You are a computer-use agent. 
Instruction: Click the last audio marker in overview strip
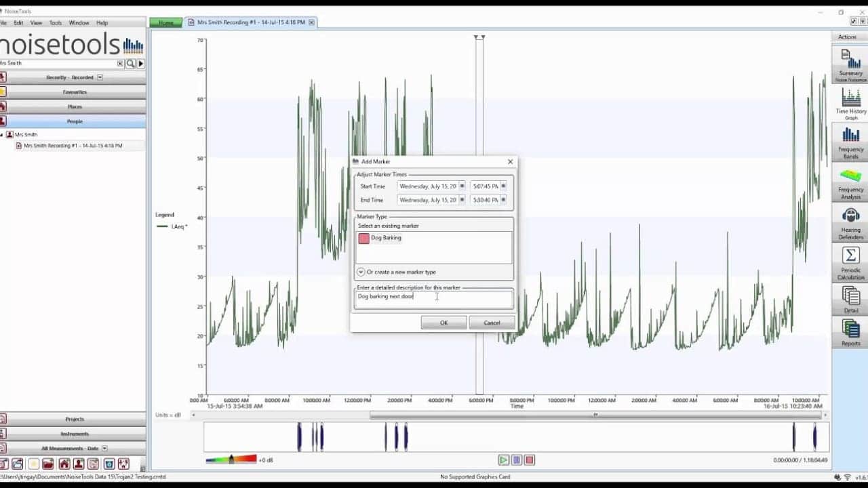[x=815, y=437]
